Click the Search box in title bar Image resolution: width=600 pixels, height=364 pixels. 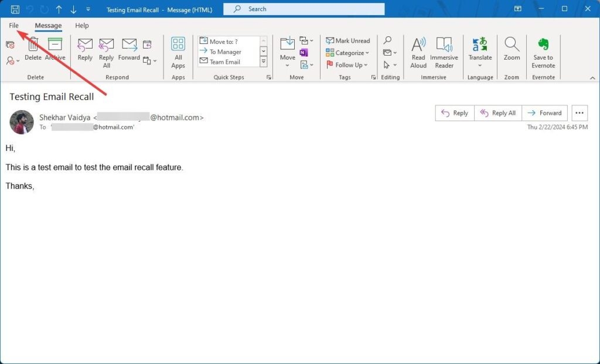click(304, 9)
